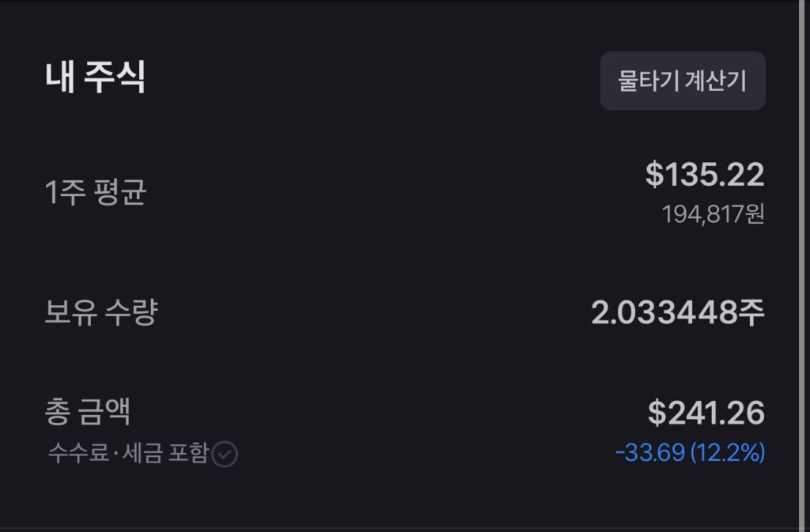
Task: Click the -33.69 (12.2%) loss figure
Action: 690,453
